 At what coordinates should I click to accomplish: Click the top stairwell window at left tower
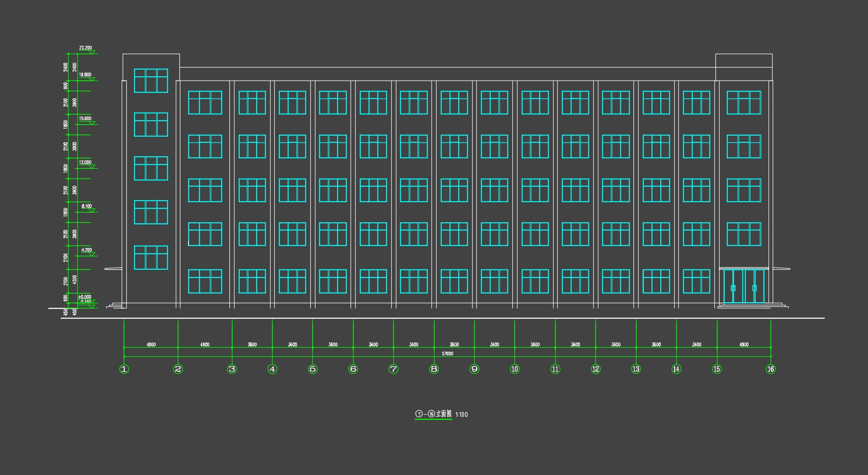pos(151,80)
